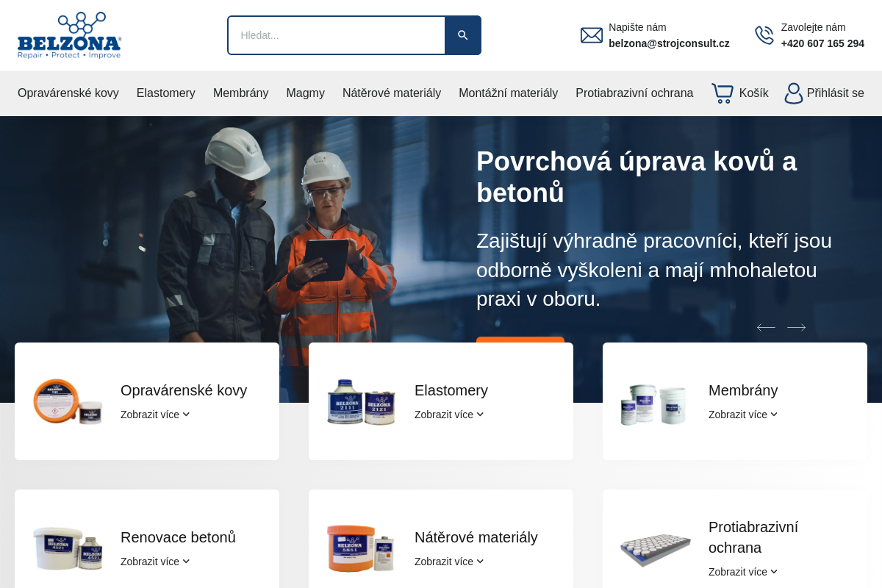The image size is (882, 588).
Task: Click the telephone contact icon
Action: [764, 35]
